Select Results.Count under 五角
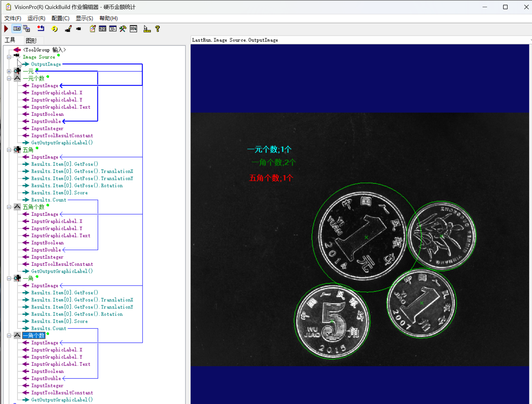532x404 pixels. tap(49, 200)
